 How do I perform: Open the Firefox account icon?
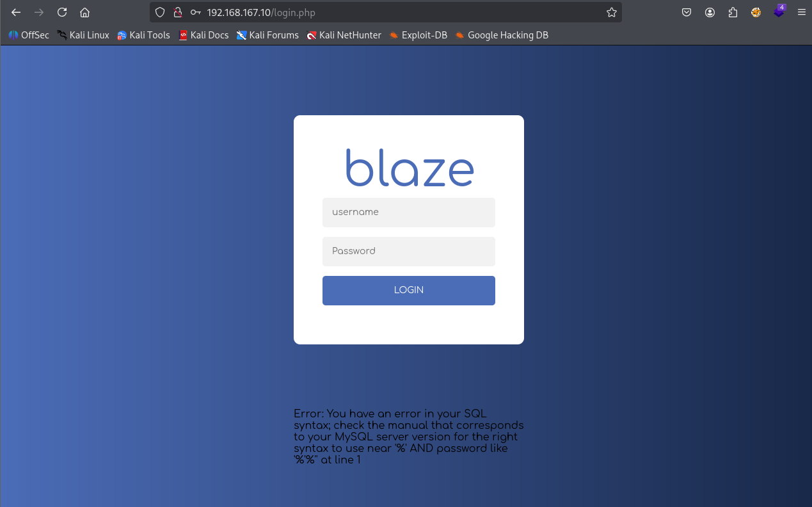710,12
